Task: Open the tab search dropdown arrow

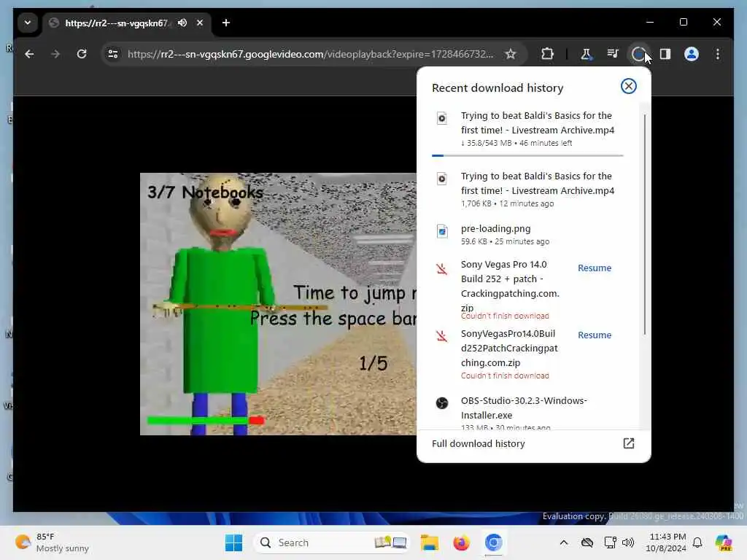Action: point(28,23)
